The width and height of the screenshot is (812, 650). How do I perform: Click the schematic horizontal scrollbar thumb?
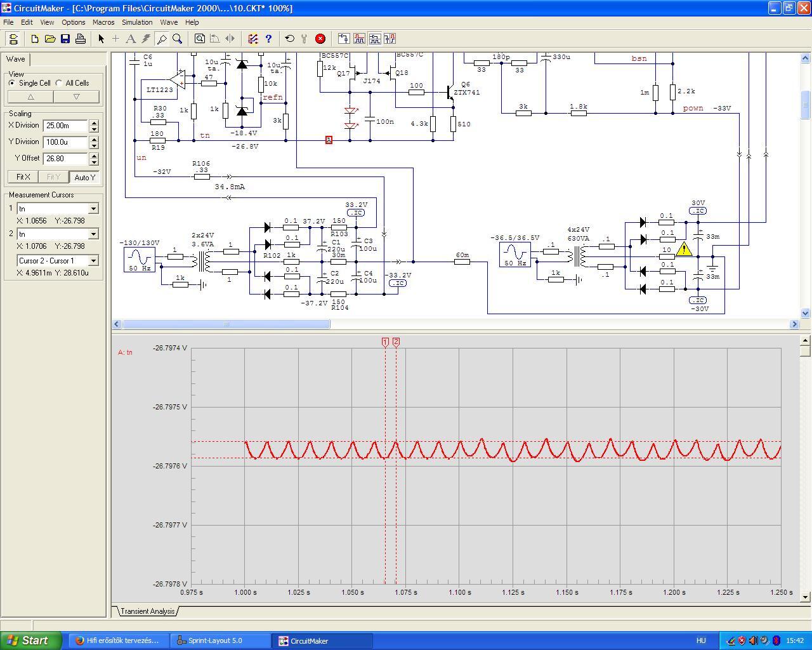[x=226, y=324]
